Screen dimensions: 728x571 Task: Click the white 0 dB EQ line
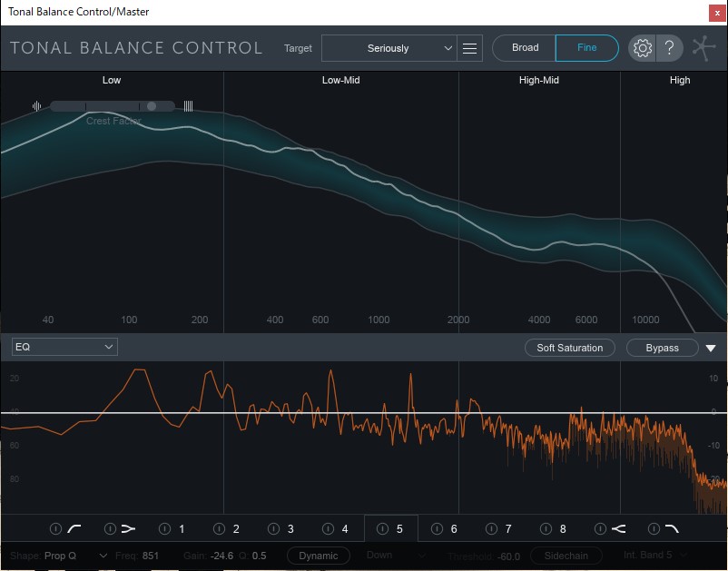pyautogui.click(x=364, y=412)
